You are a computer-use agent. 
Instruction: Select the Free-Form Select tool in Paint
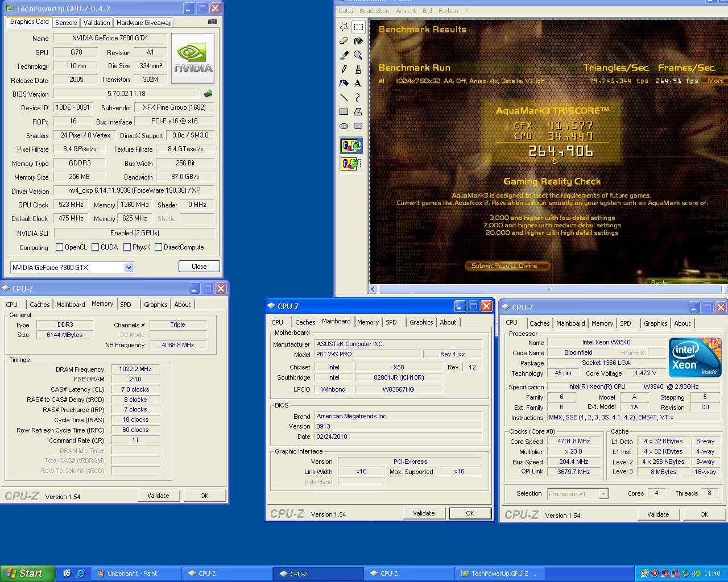pos(344,27)
